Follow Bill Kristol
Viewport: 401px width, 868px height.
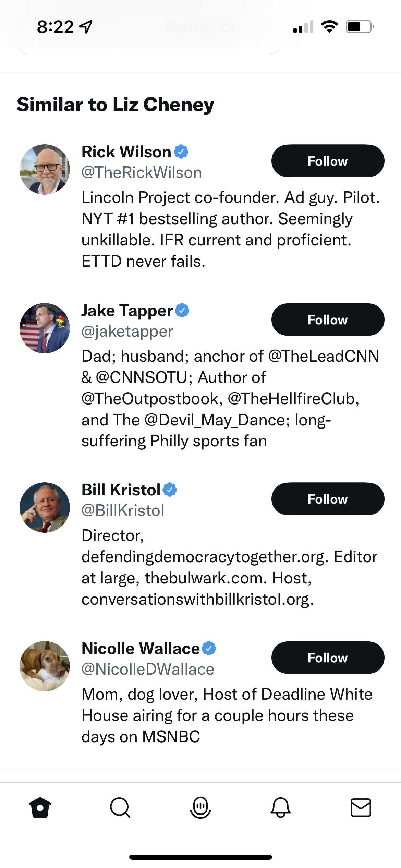328,499
